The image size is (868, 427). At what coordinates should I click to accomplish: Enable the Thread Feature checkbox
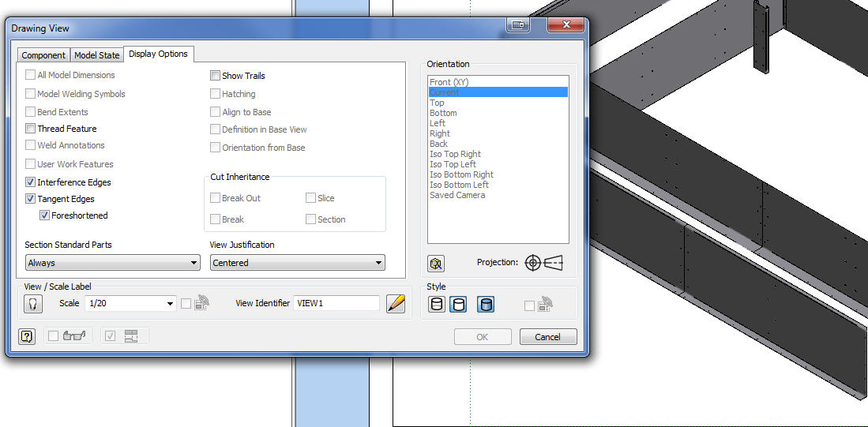(30, 129)
